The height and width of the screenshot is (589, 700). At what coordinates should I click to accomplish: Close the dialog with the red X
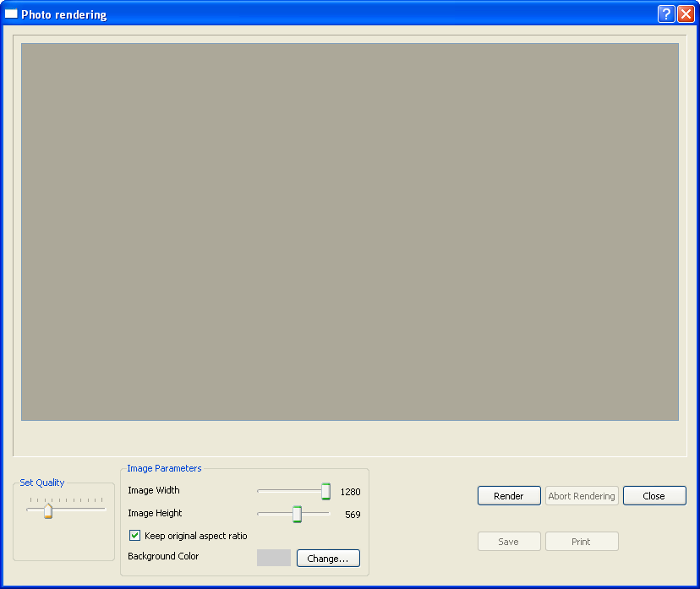(685, 14)
